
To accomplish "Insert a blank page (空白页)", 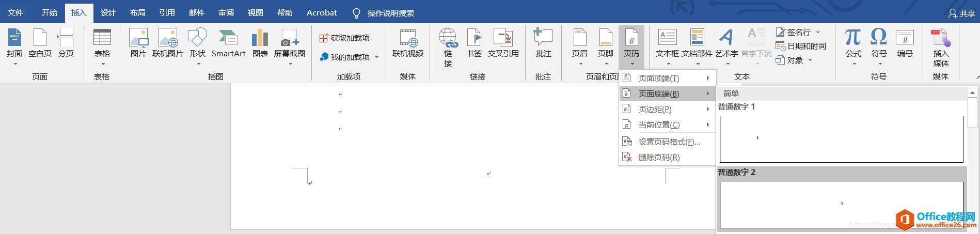I will (40, 43).
